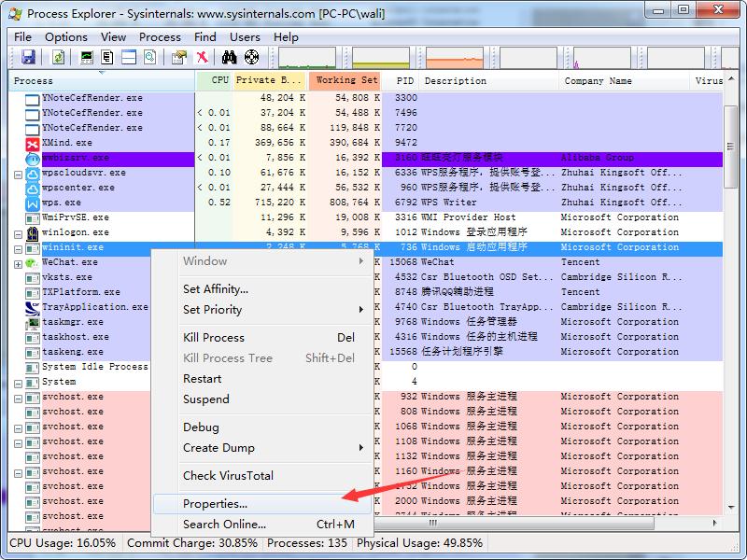Image resolution: width=747 pixels, height=560 pixels.
Task: Click the horizontal scrollbar right arrow
Action: click(715, 523)
